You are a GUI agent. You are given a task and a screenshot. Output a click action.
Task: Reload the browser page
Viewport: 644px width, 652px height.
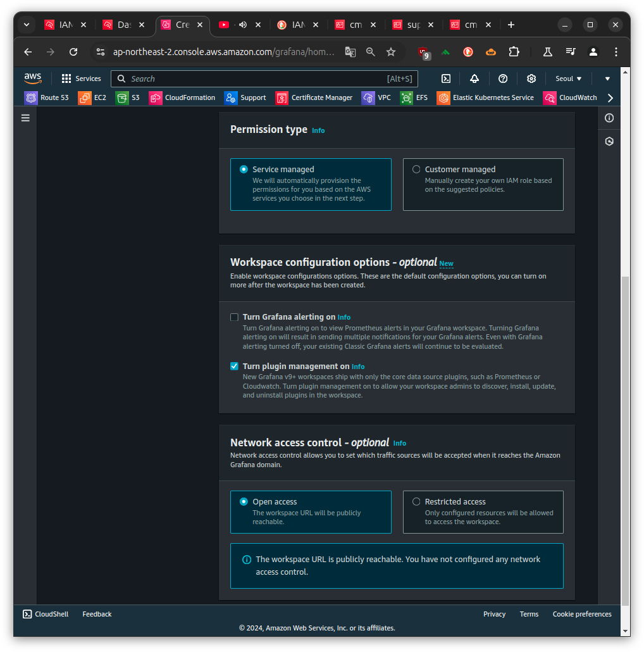coord(73,52)
